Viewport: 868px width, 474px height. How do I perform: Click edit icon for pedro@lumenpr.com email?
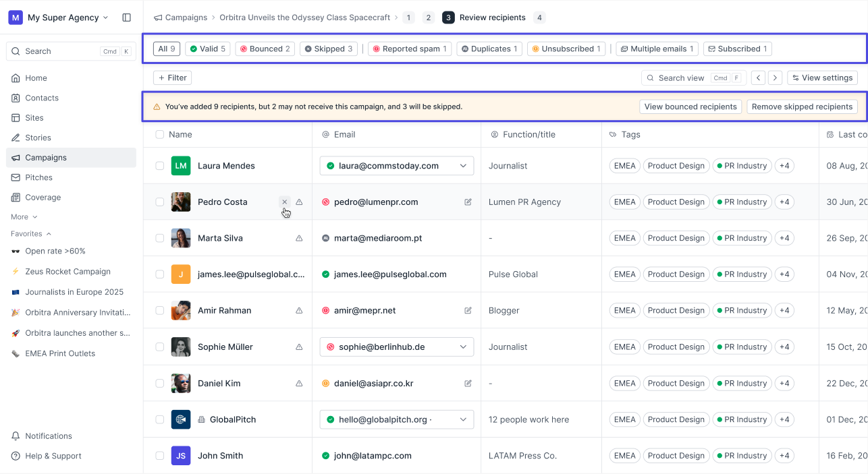pos(468,202)
